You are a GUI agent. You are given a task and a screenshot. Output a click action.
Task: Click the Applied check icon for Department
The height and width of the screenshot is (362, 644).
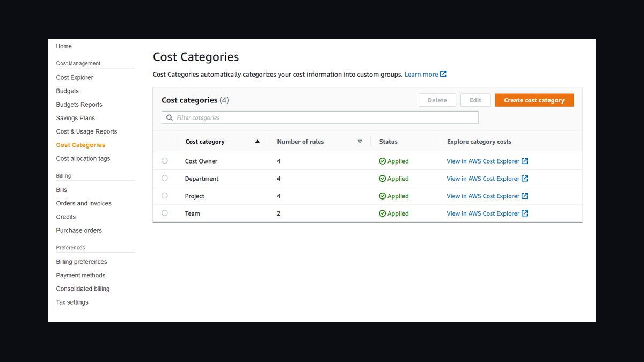coord(383,179)
